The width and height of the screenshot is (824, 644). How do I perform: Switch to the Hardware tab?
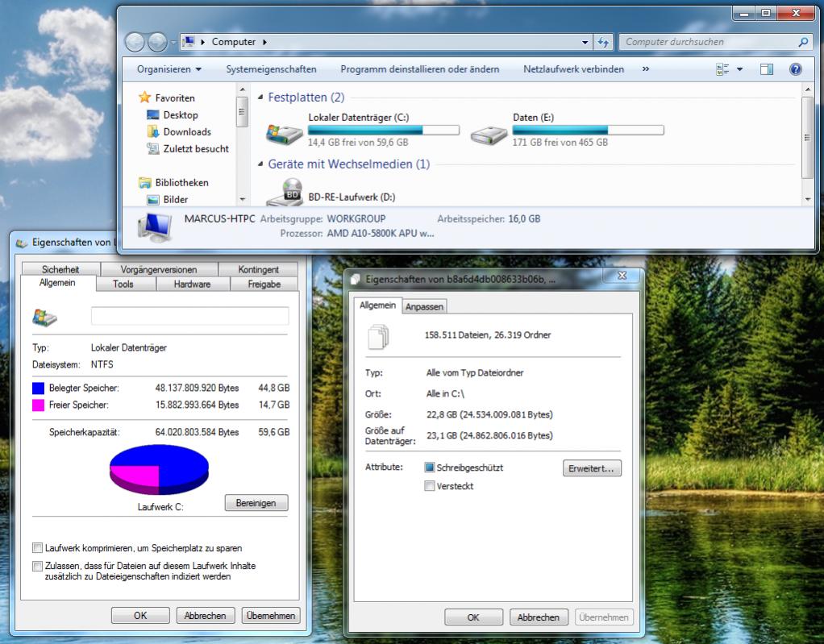click(x=193, y=284)
